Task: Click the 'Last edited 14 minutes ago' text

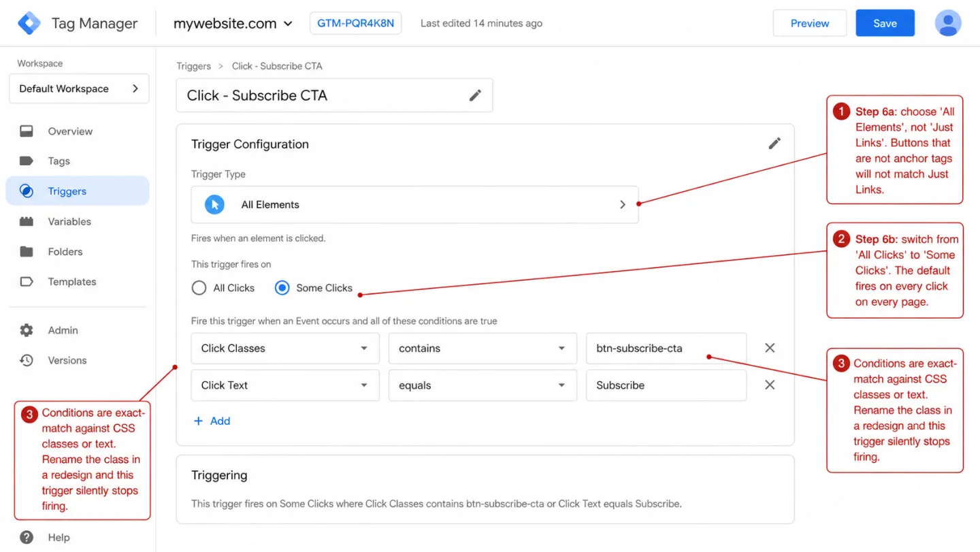Action: coord(481,23)
